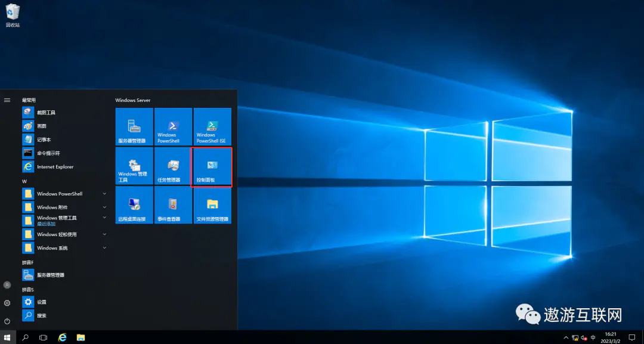Click the 服务器管理器 tile
This screenshot has width=644, height=344.
134,126
